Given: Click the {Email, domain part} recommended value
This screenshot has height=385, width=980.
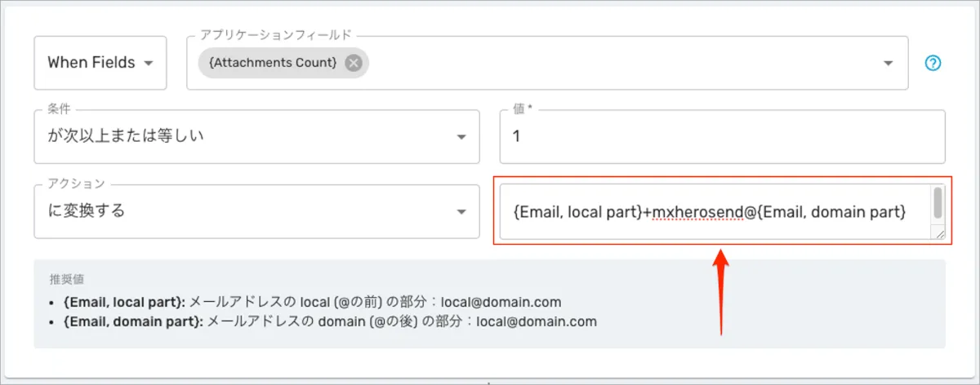Looking at the screenshot, I should [133, 321].
